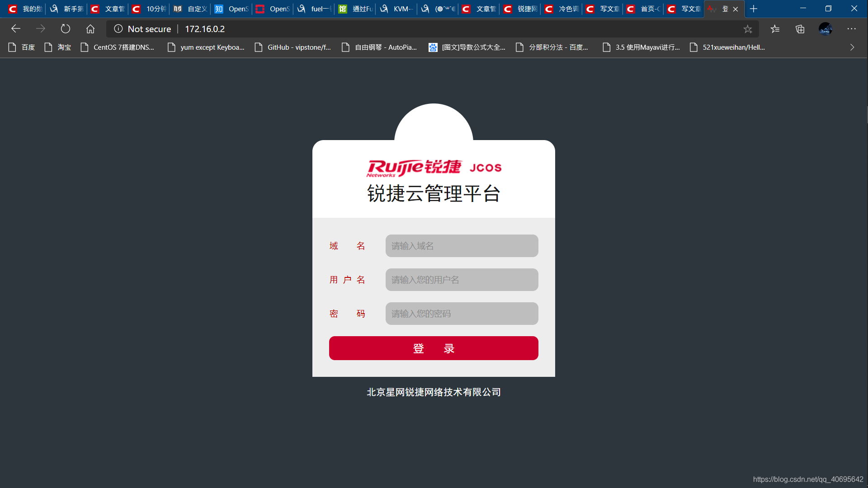The width and height of the screenshot is (868, 488).
Task: Close the active login tab
Action: coord(736,9)
